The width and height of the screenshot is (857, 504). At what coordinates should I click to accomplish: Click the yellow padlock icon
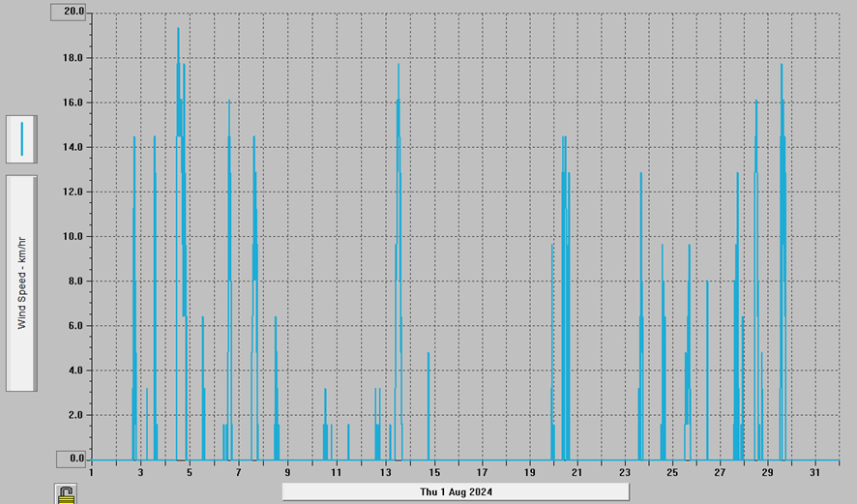point(66,494)
